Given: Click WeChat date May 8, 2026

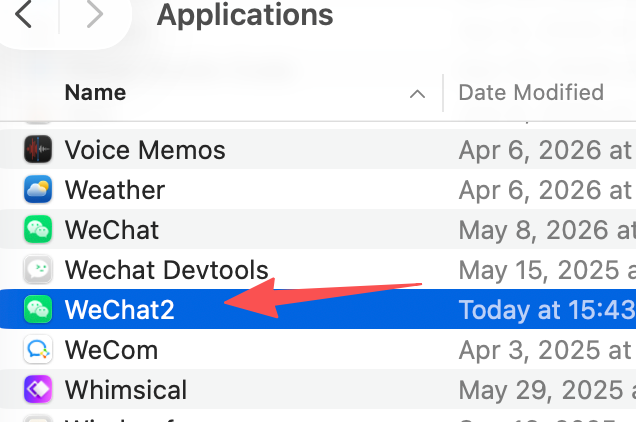Looking at the screenshot, I should point(547,230).
